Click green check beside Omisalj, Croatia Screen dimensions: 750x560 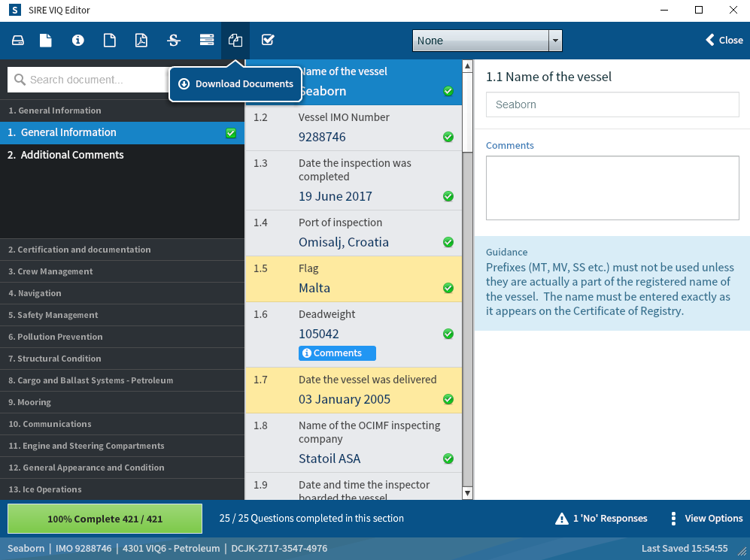448,242
